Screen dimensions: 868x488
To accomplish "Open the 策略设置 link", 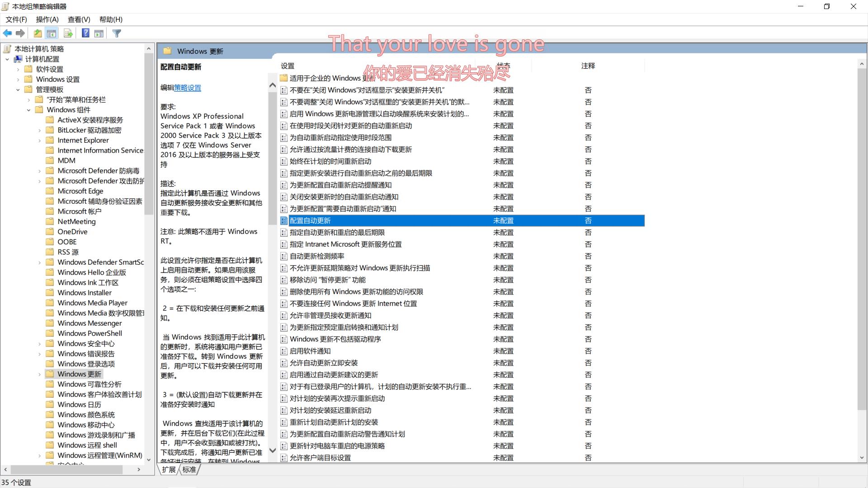I will coord(188,88).
